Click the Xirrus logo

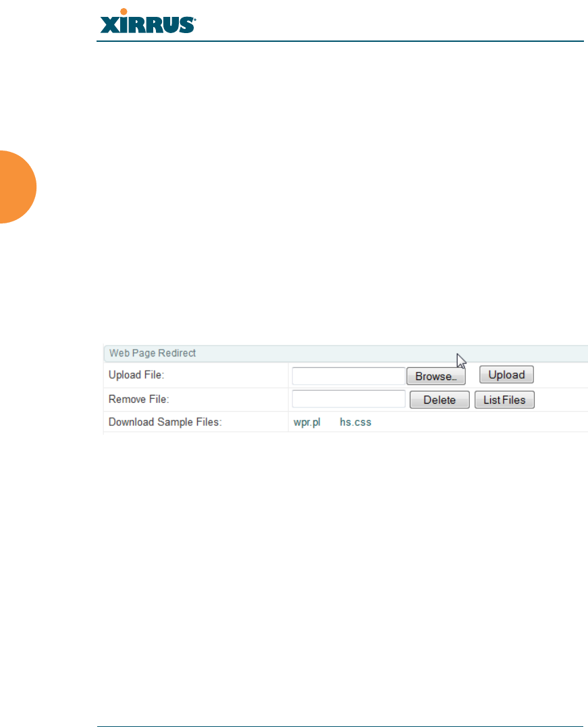[x=148, y=22]
